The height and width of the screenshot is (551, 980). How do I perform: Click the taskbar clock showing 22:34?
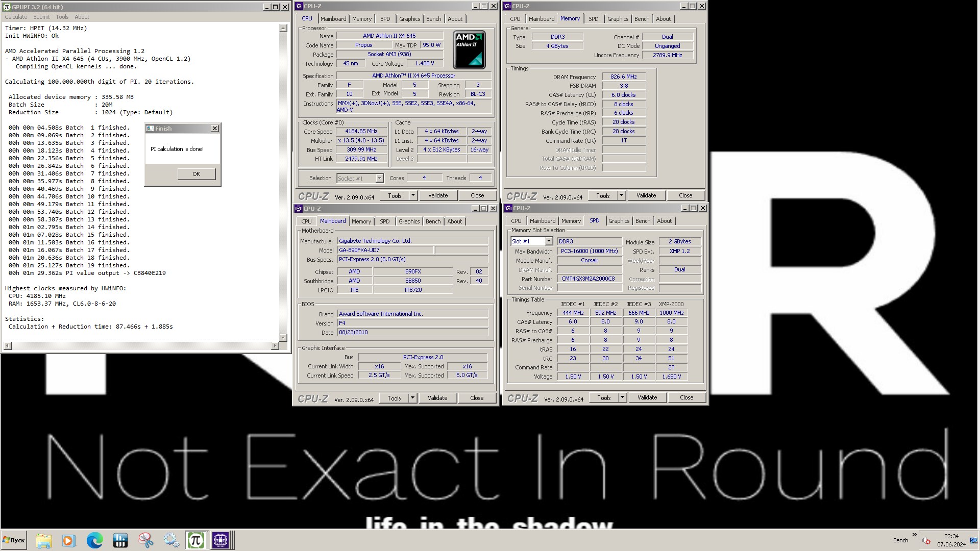coord(951,536)
